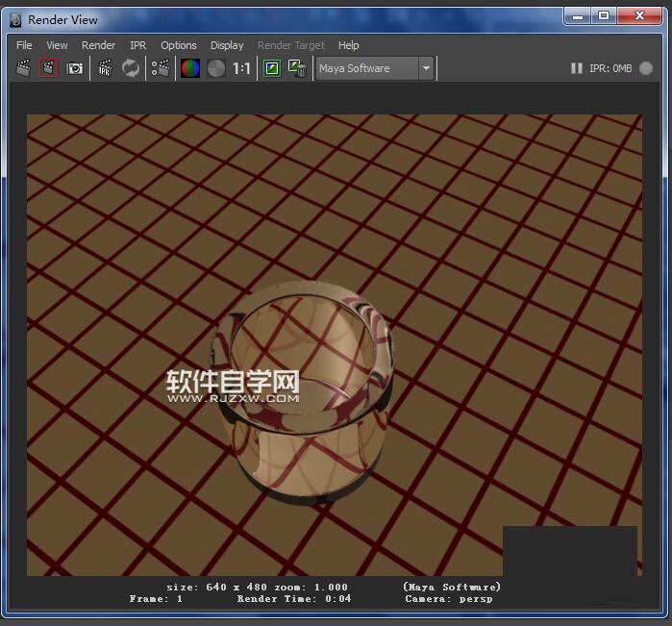Screen dimensions: 672x626
Task: Start IPR render with IPR clapperboard icon
Action: tap(105, 68)
